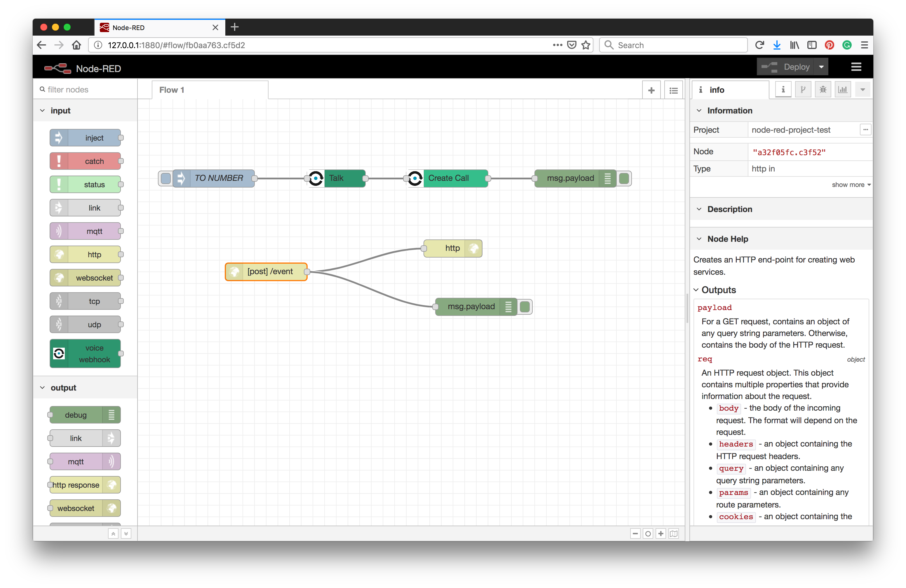This screenshot has width=906, height=588.
Task: Select the Node-RED browser tab
Action: [x=159, y=27]
